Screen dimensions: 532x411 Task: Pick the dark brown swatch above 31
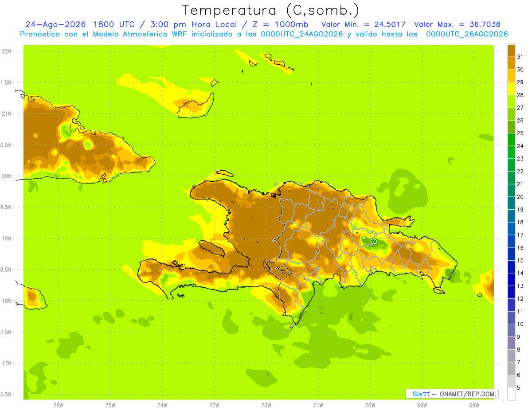click(511, 51)
